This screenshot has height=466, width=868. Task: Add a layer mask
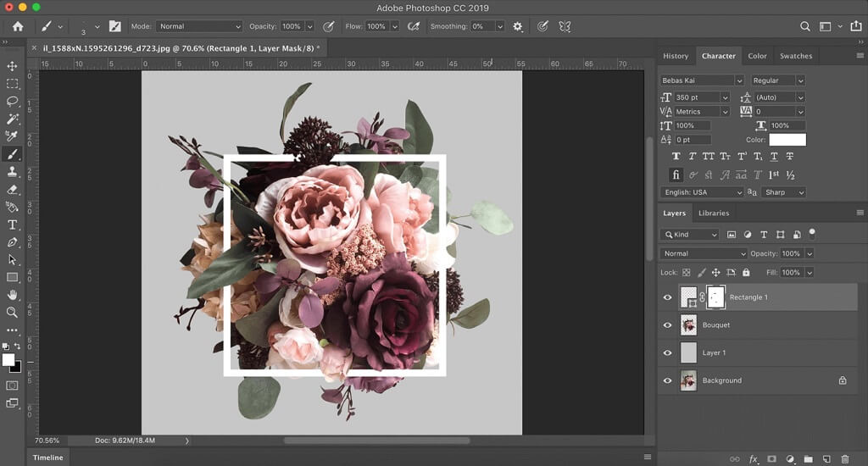pyautogui.click(x=771, y=459)
